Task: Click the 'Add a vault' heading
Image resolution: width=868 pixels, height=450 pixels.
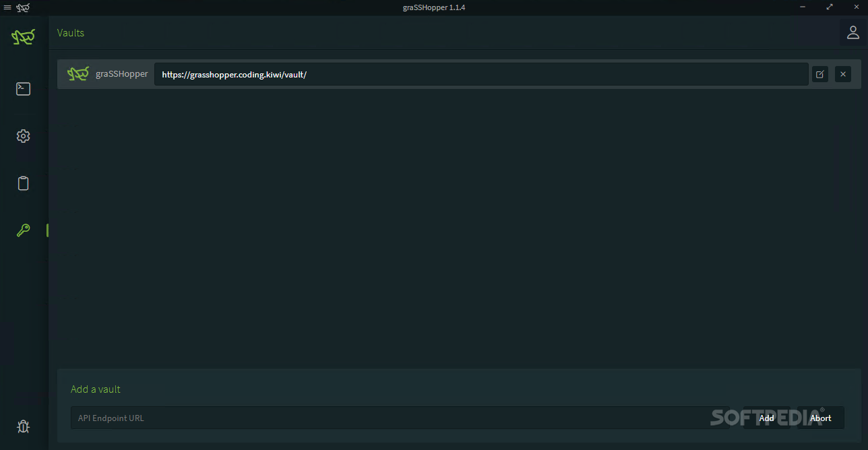Action: tap(96, 389)
